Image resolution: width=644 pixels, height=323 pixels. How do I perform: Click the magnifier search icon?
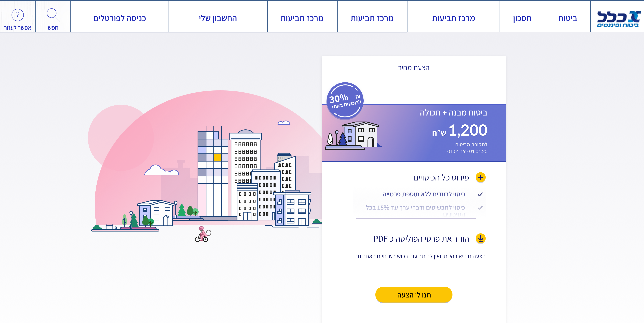click(x=53, y=15)
